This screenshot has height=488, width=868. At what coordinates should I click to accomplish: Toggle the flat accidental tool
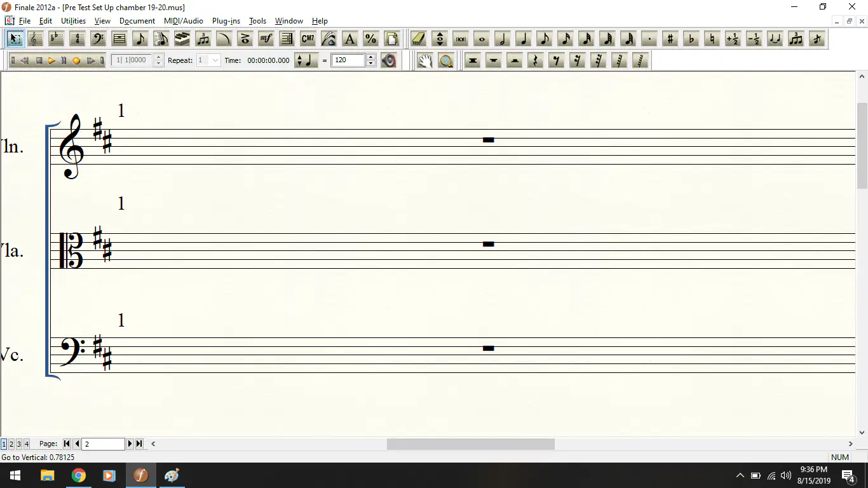(x=691, y=39)
